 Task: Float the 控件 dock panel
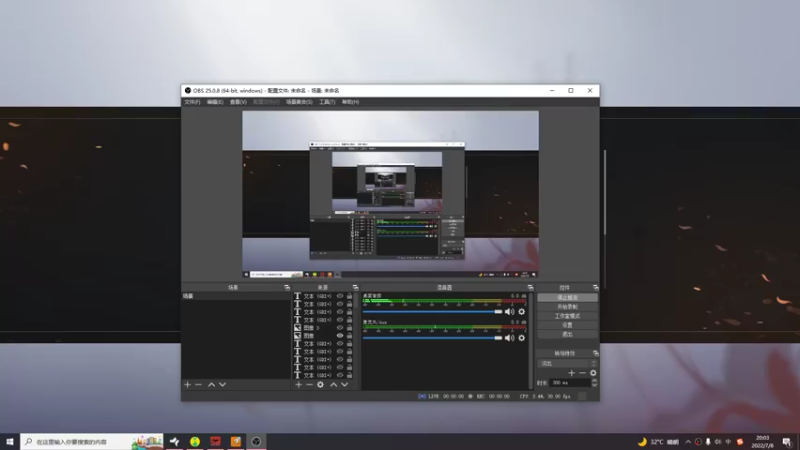[595, 288]
